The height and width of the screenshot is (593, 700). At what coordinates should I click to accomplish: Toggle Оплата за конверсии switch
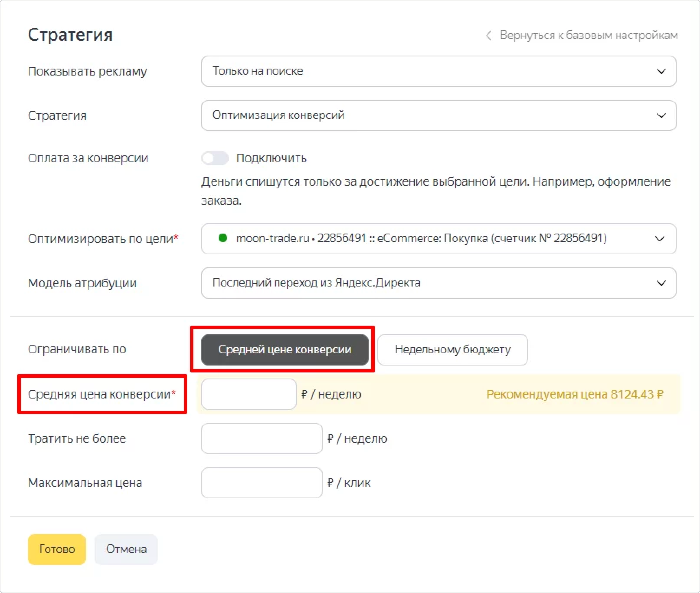(x=215, y=158)
